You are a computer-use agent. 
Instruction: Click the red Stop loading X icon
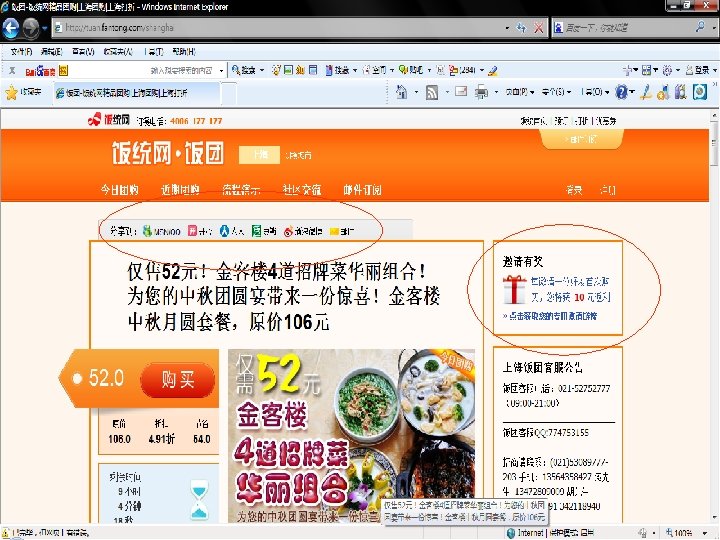[x=538, y=28]
